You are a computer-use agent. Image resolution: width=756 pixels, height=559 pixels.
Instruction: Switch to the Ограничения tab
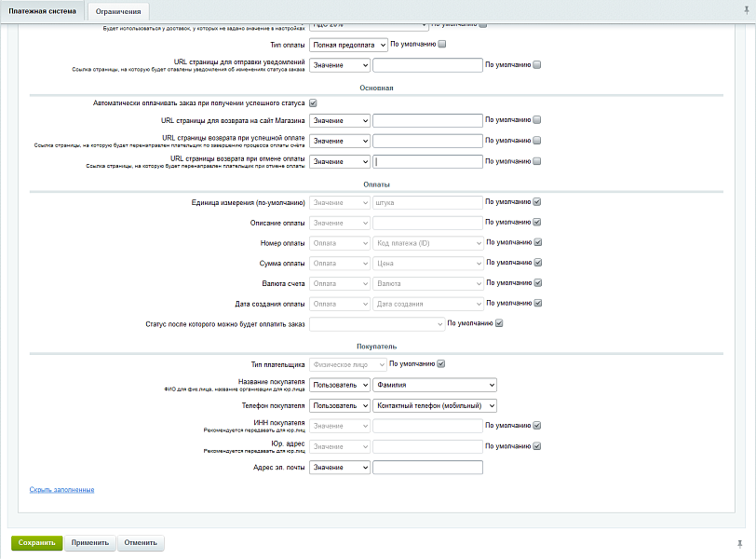tap(118, 11)
